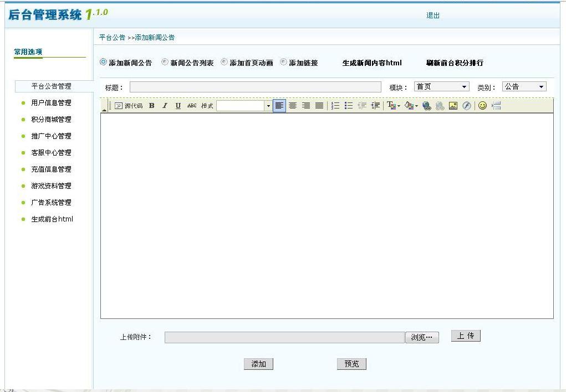Select the insert image icon
Viewport: 566px width, 392px height.
click(454, 106)
